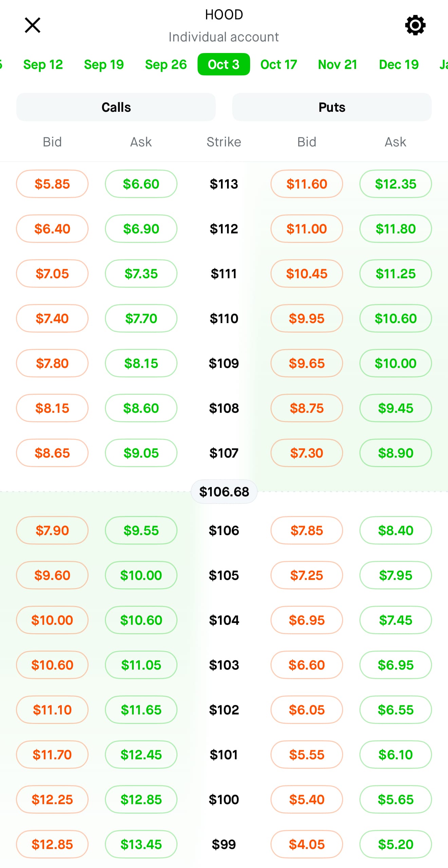Select the Oct 17 expiration date
The width and height of the screenshot is (448, 868).
click(279, 64)
